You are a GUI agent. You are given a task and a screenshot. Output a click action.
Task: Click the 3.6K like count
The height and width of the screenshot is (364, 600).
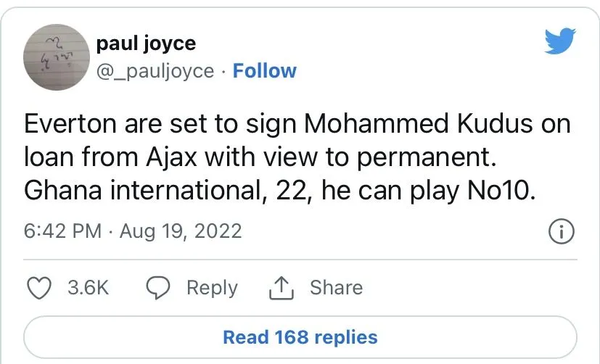[x=88, y=288]
